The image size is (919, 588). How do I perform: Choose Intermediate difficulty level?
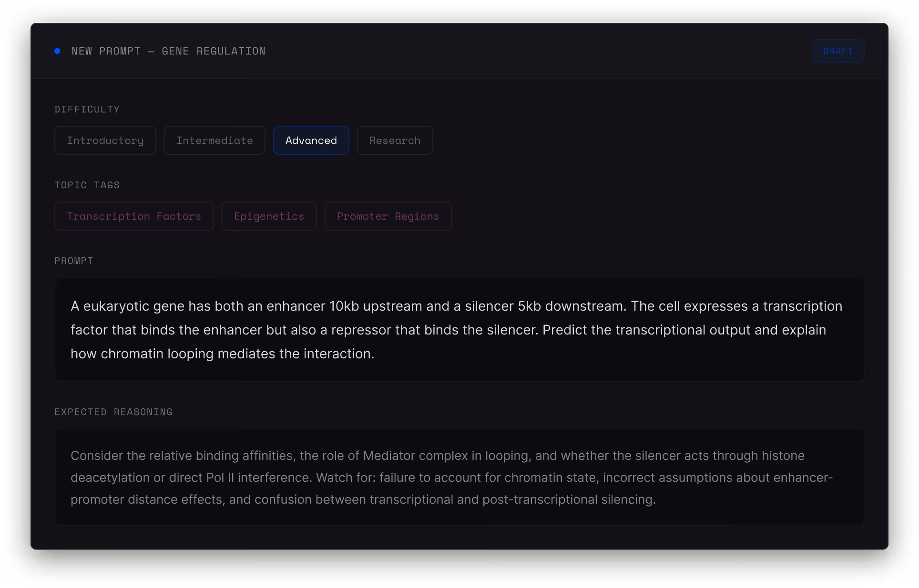(x=214, y=141)
